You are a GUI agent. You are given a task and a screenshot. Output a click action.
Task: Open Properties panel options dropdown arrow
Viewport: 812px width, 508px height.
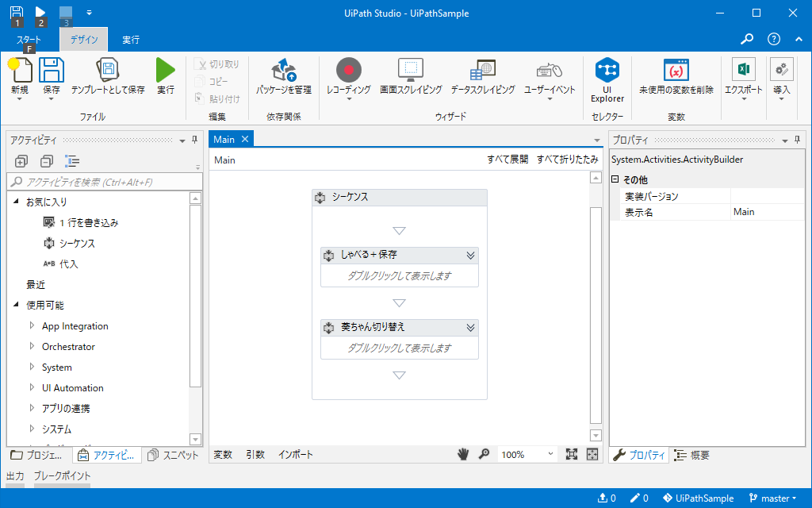pos(784,140)
